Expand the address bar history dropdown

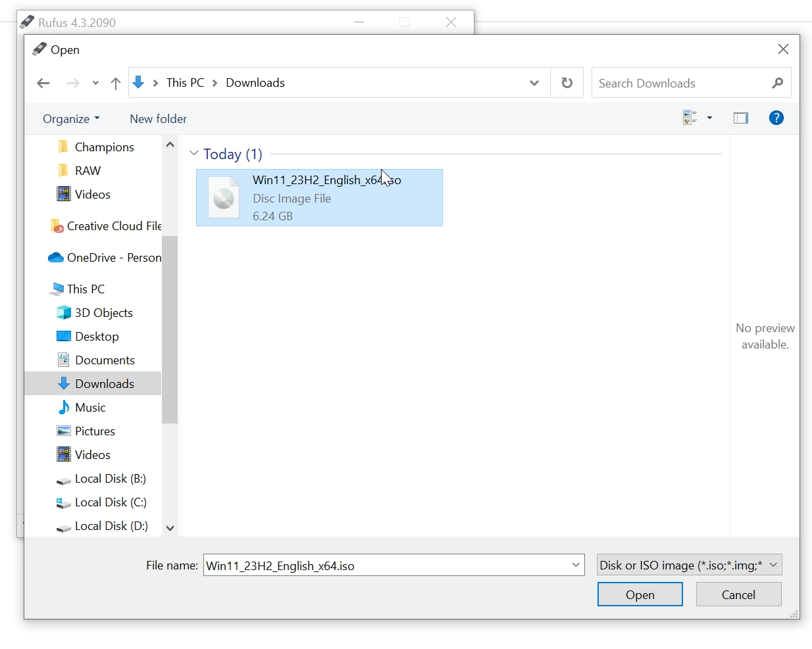tap(534, 83)
